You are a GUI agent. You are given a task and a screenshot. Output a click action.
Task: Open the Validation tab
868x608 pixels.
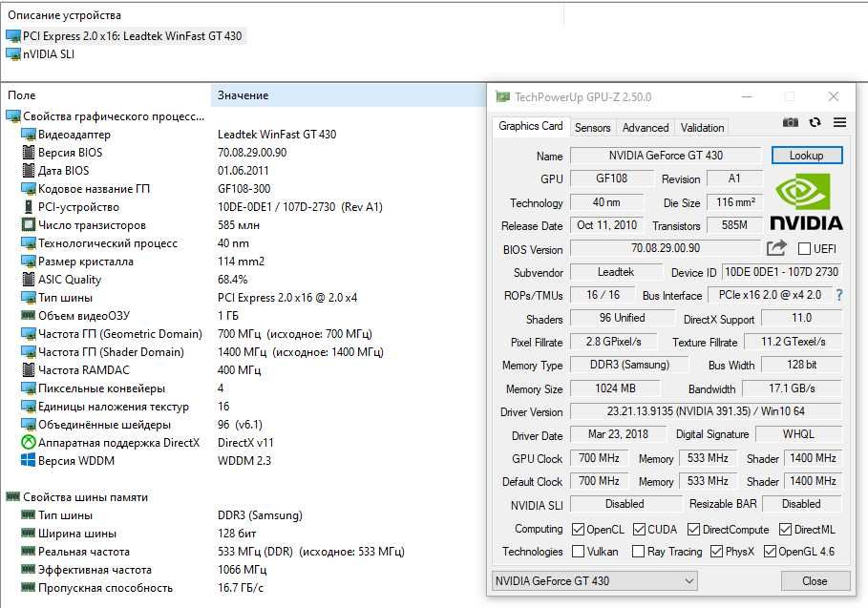(702, 128)
